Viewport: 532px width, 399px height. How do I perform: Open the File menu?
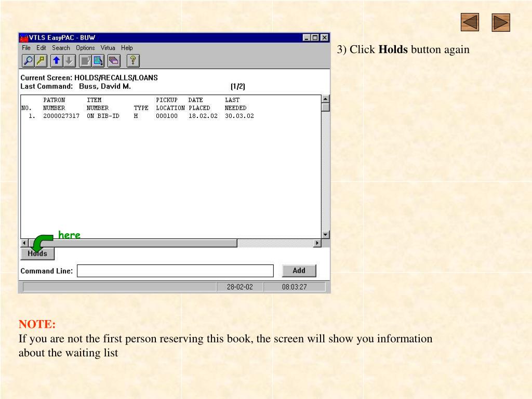click(26, 48)
